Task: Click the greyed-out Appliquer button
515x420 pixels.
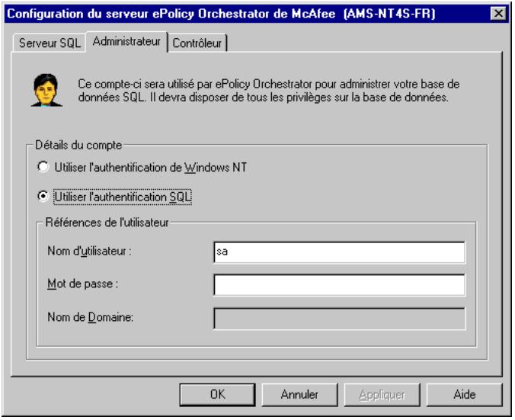Action: click(x=382, y=394)
